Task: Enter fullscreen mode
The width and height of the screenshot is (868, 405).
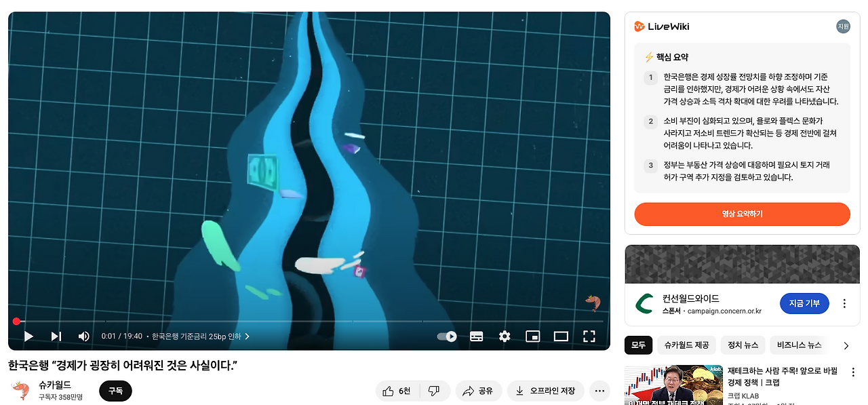Action: click(x=589, y=336)
